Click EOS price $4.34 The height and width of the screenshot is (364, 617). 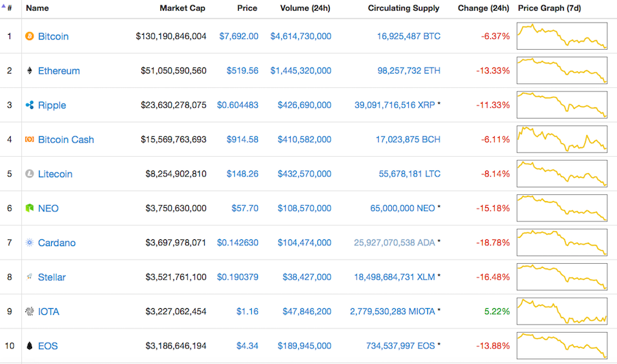(x=247, y=346)
